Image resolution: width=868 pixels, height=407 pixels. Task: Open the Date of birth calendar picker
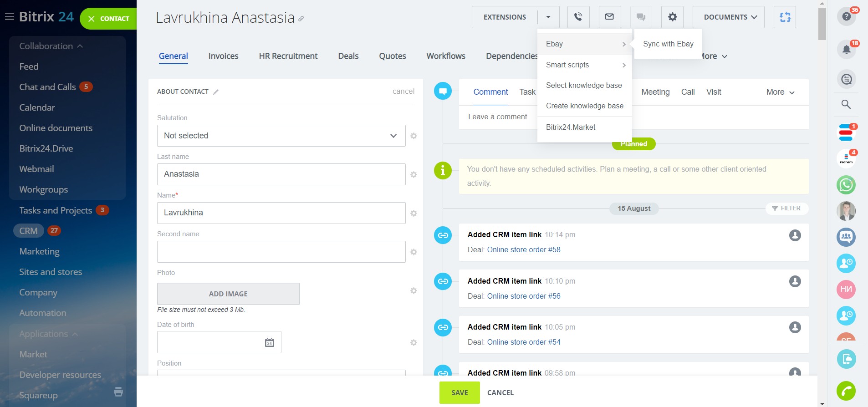(270, 342)
